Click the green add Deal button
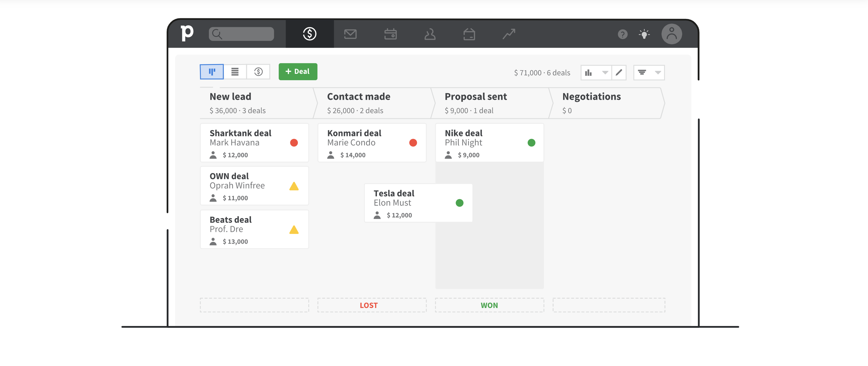This screenshot has width=868, height=366. 298,72
